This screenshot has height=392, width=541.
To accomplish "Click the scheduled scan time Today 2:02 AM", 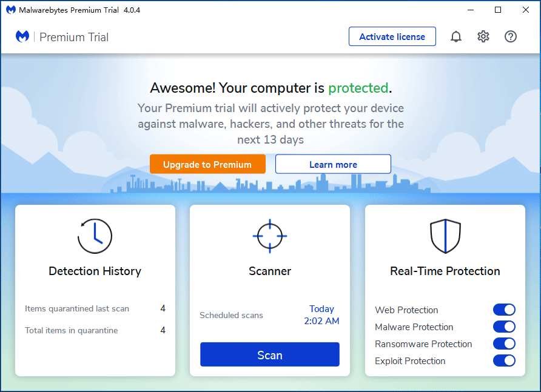I will pyautogui.click(x=321, y=315).
